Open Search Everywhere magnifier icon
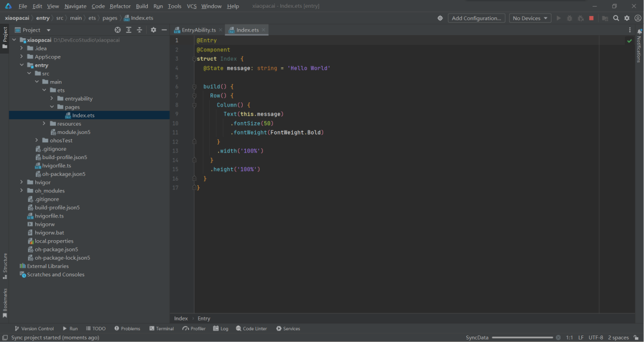The width and height of the screenshot is (644, 342). (x=616, y=18)
